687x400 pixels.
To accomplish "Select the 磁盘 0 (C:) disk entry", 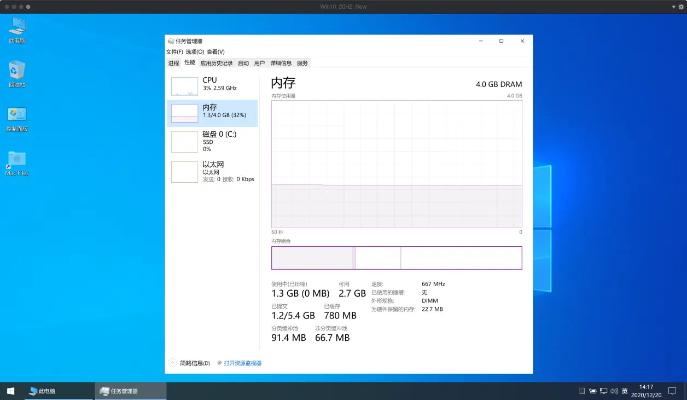I will coord(212,141).
